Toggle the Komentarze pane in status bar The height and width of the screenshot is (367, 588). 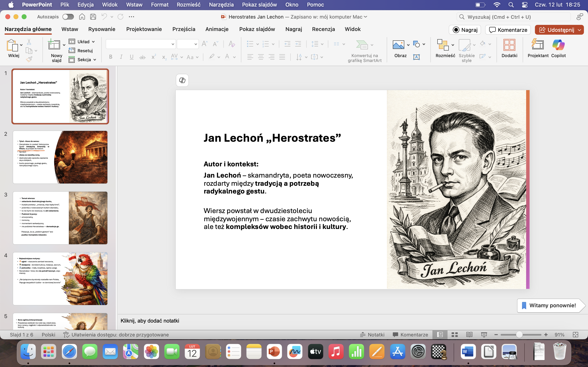pos(410,335)
